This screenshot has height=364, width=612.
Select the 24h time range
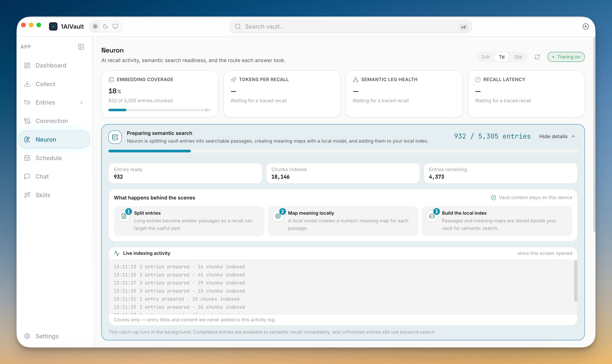coord(486,57)
